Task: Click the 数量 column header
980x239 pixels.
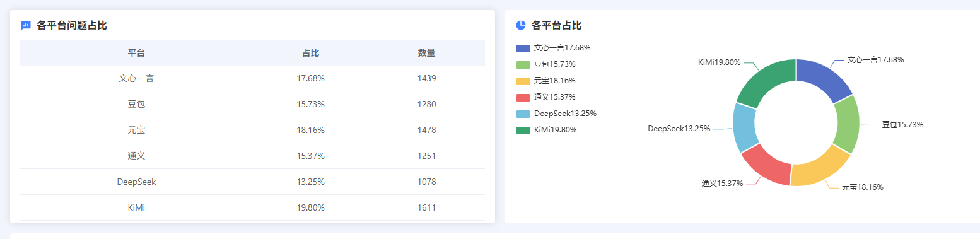Action: coord(426,53)
